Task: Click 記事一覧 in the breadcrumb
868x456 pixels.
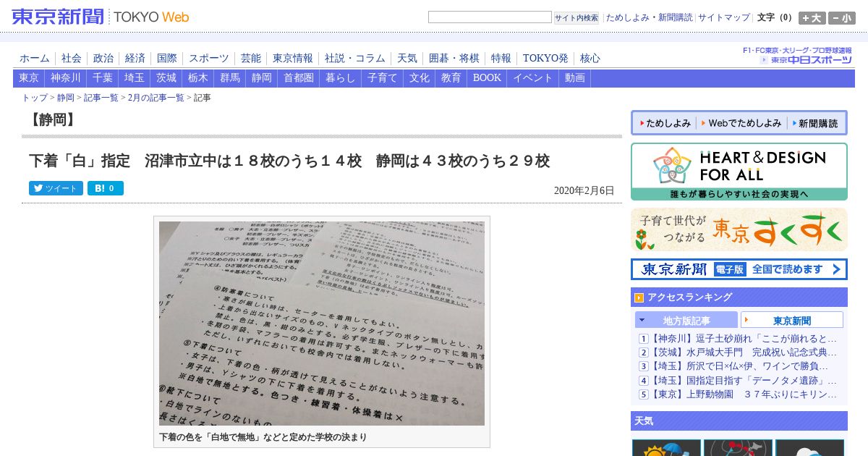Action: coord(101,98)
